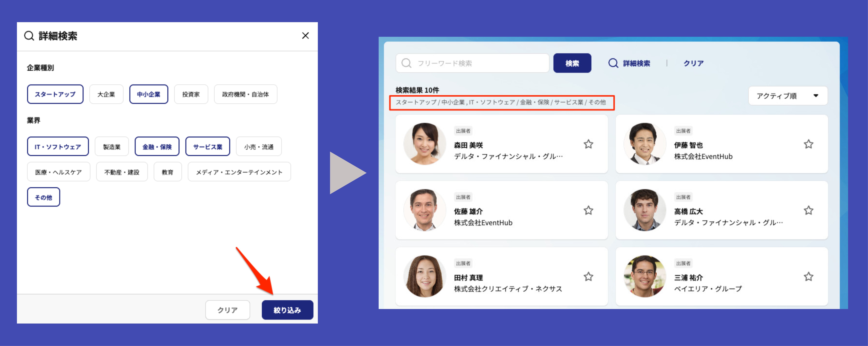Favorite 伊藤 智也 with the star icon
This screenshot has width=868, height=346.
[808, 144]
